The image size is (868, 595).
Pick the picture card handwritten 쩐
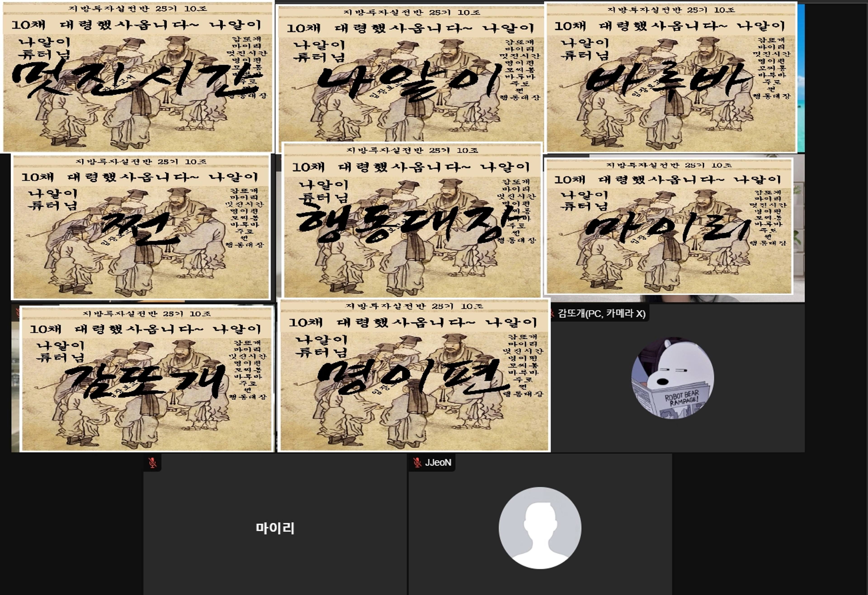pyautogui.click(x=141, y=227)
